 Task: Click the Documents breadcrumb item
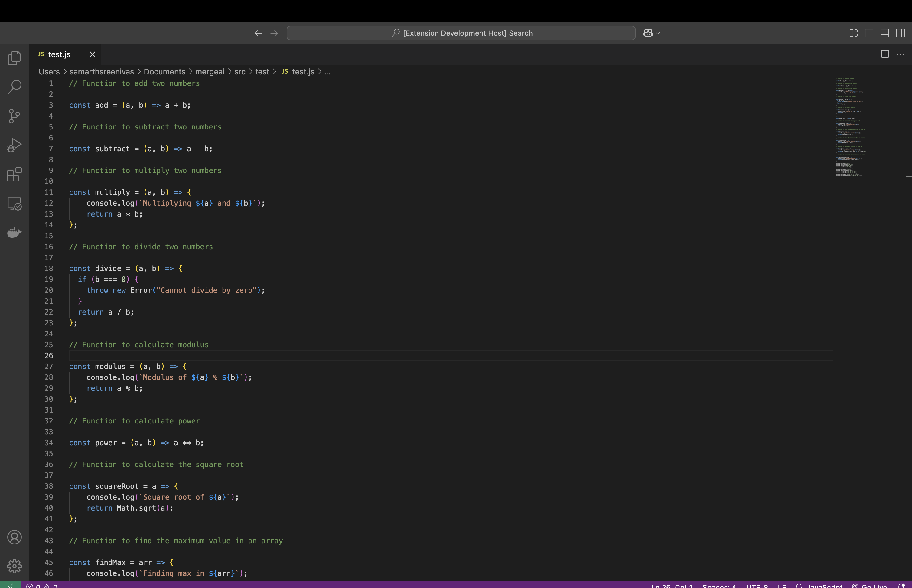[164, 72]
